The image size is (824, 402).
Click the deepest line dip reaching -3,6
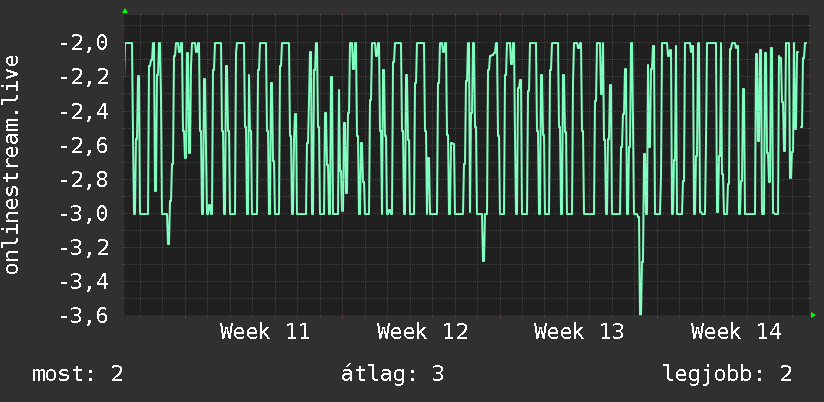(640, 311)
